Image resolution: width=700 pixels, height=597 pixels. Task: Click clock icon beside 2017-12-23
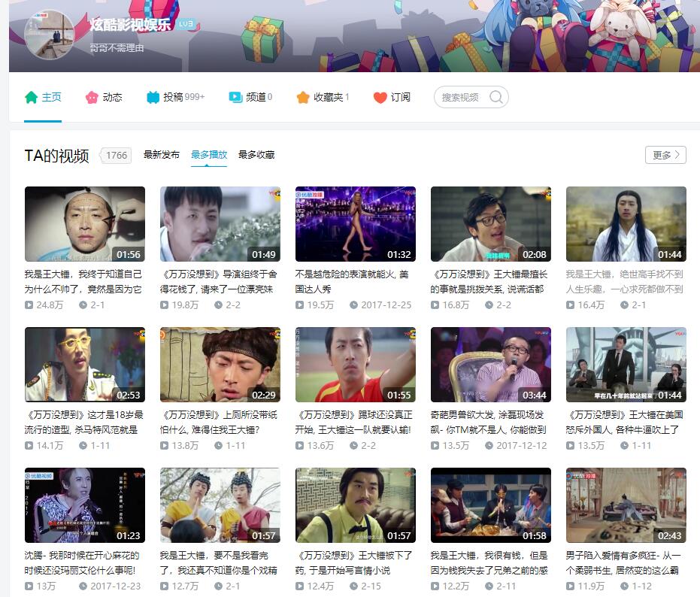[x=83, y=586]
